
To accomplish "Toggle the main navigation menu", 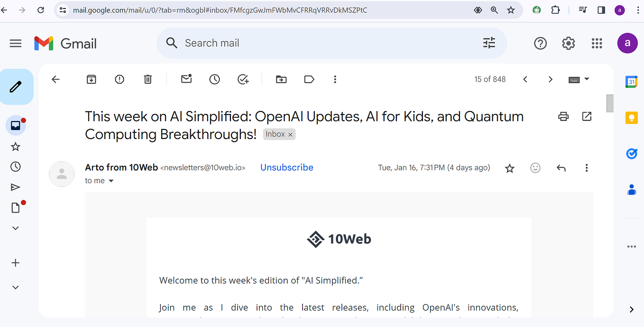I will tap(15, 43).
